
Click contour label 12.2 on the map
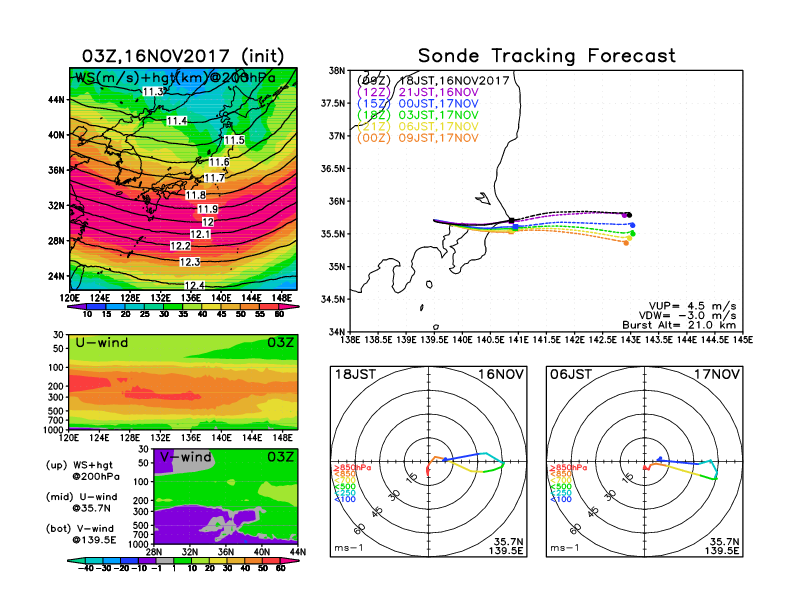[x=180, y=246]
